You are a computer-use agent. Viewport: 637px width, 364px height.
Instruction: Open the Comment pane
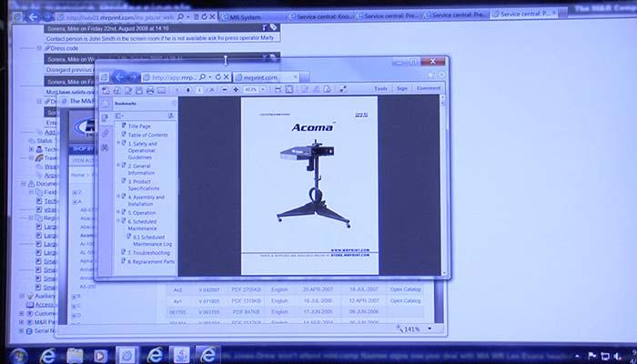click(428, 89)
